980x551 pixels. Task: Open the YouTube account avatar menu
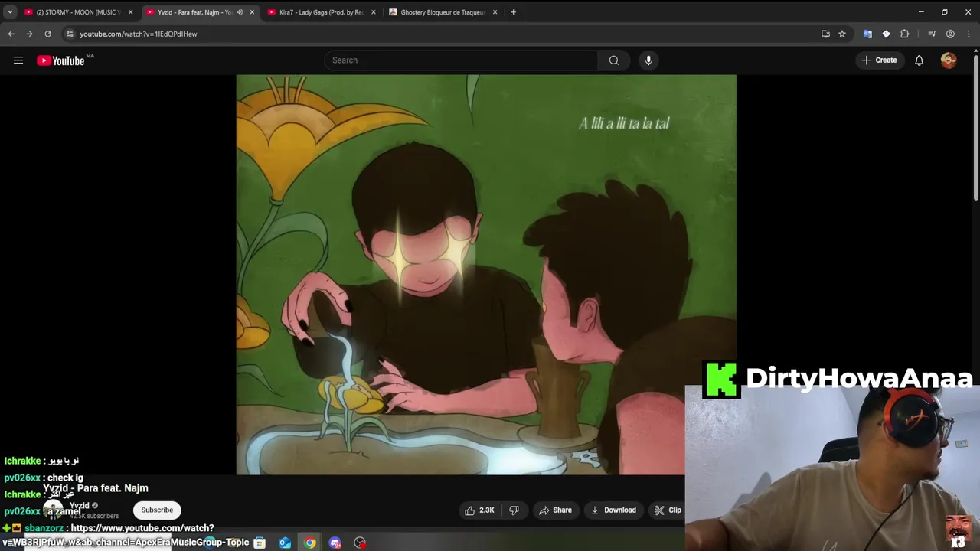click(x=949, y=60)
